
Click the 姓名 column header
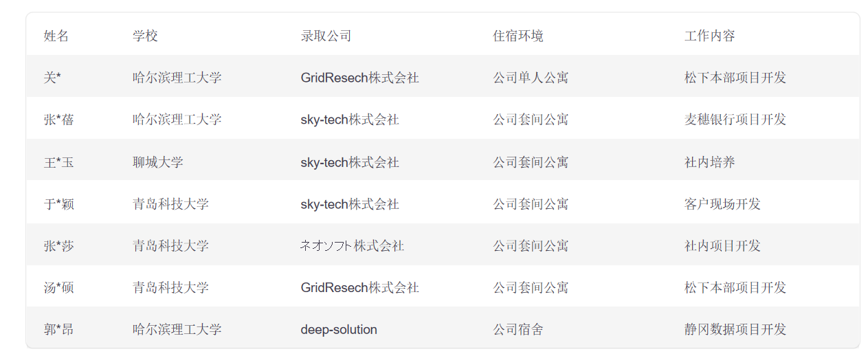tap(56, 36)
